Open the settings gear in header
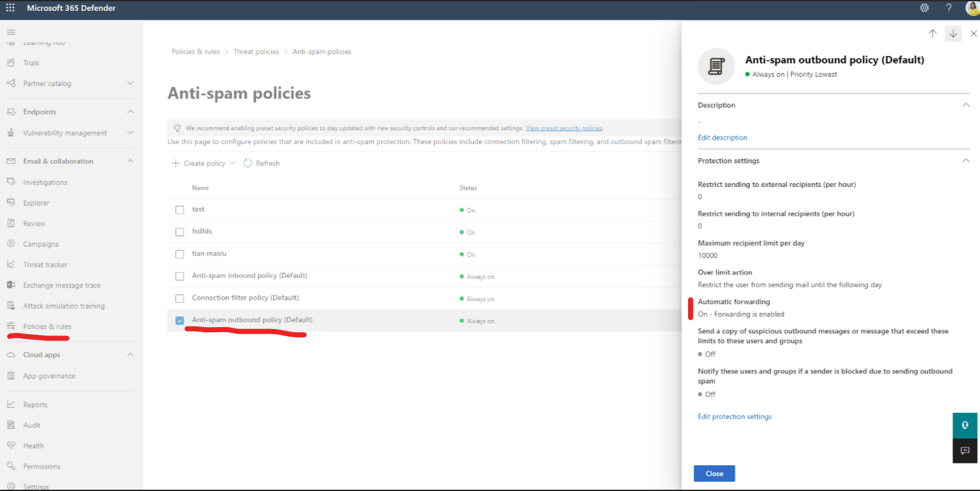The image size is (980, 491). [924, 8]
